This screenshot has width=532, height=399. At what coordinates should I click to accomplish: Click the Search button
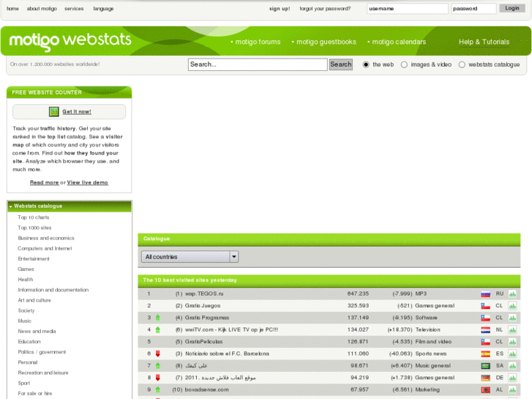point(341,64)
